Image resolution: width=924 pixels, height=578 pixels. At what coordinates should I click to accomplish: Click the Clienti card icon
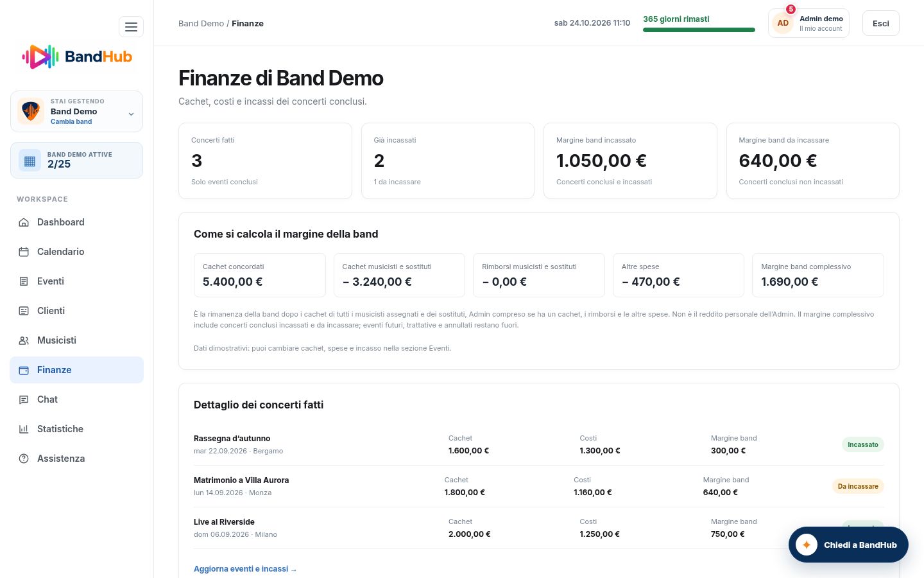[24, 311]
